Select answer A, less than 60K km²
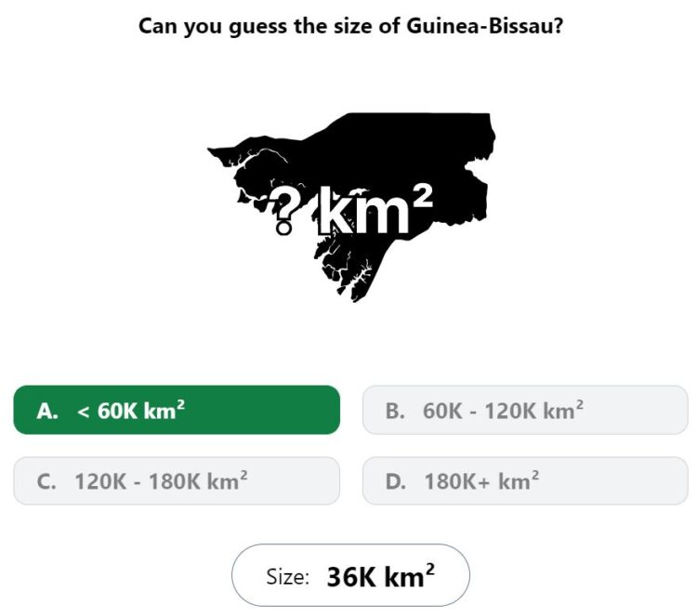697x616 pixels. tap(177, 410)
